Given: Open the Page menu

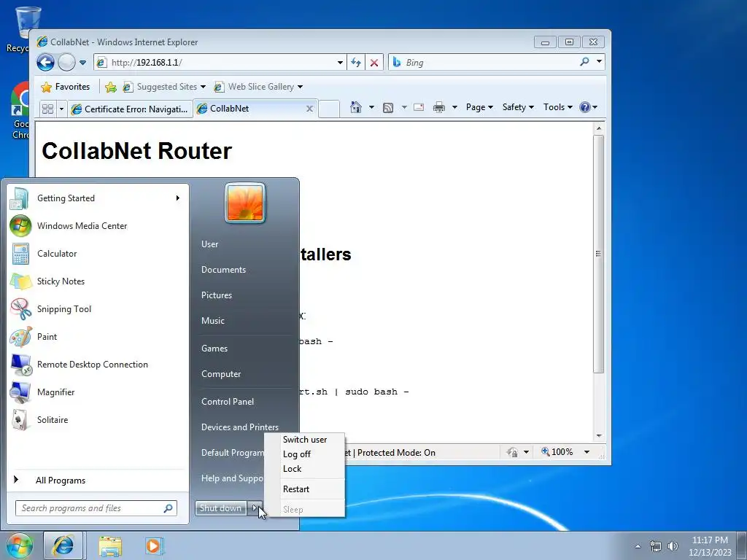Looking at the screenshot, I should tap(479, 107).
